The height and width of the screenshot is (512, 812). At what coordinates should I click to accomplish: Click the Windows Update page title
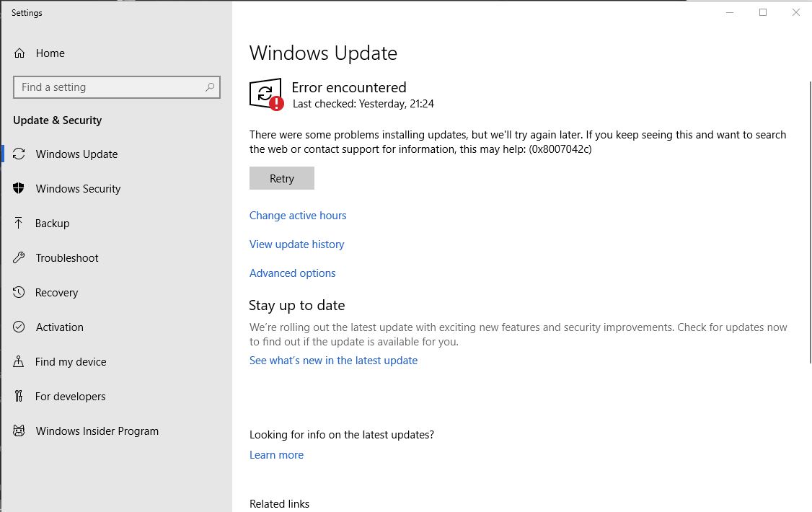pos(323,53)
